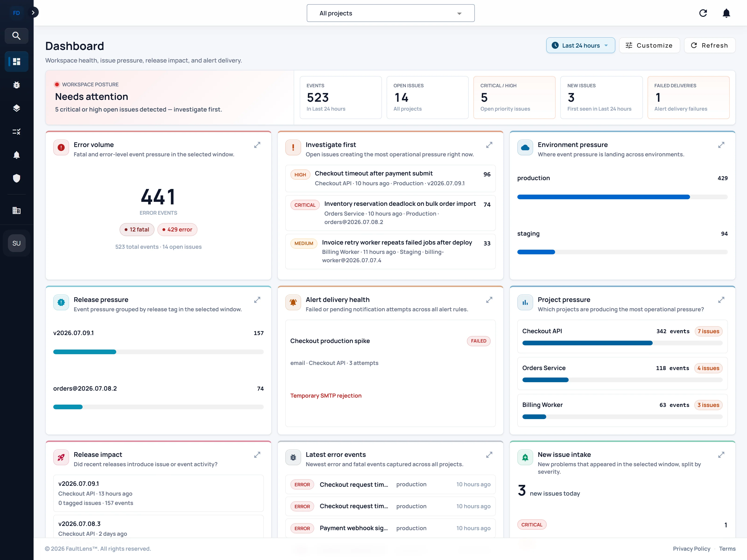This screenshot has height=560, width=747.
Task: Open the Events 523 stat card
Action: (341, 98)
